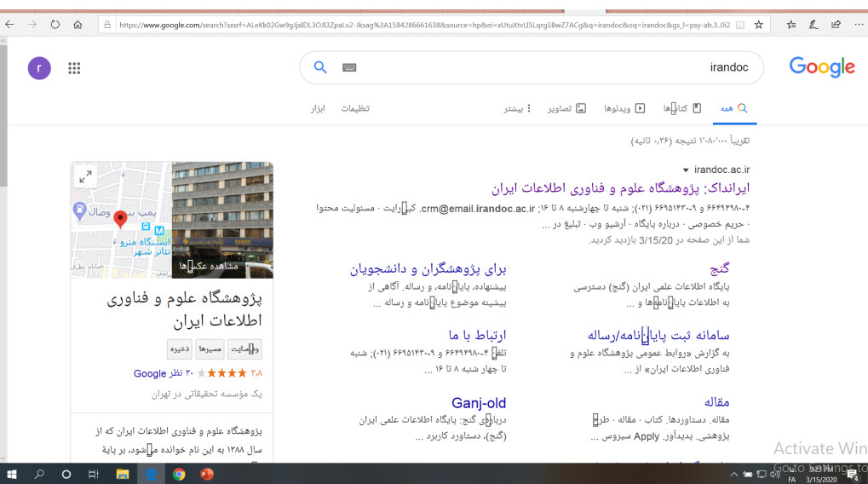Open the map thumbnail in knowledge panel
The height and width of the screenshot is (484, 868).
(121, 220)
